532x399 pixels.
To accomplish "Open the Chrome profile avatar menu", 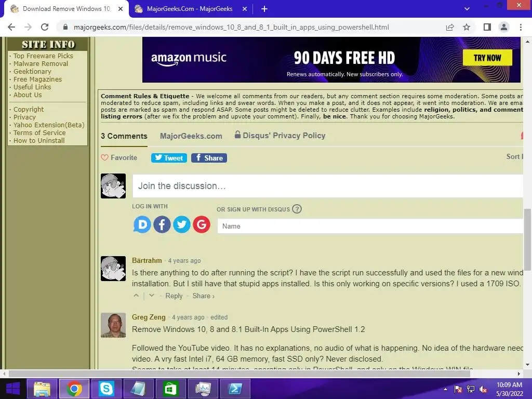I will [504, 27].
